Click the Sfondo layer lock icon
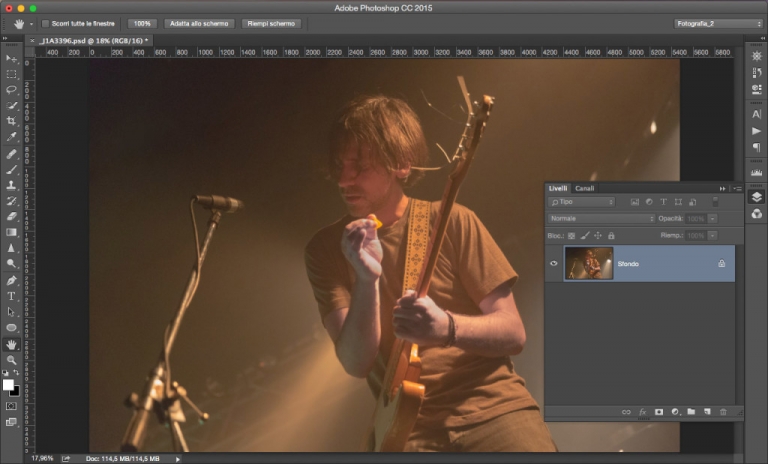The height and width of the screenshot is (464, 768). (721, 264)
